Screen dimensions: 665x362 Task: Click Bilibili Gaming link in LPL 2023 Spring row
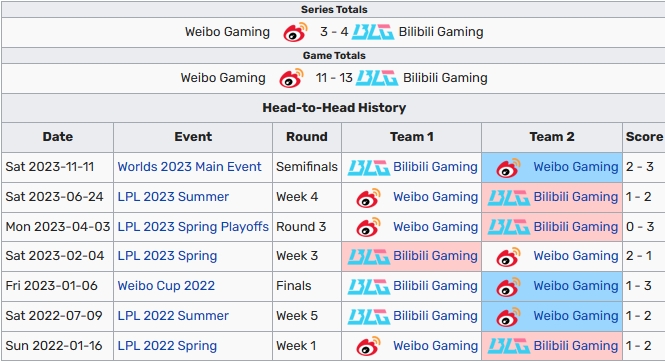click(x=435, y=256)
